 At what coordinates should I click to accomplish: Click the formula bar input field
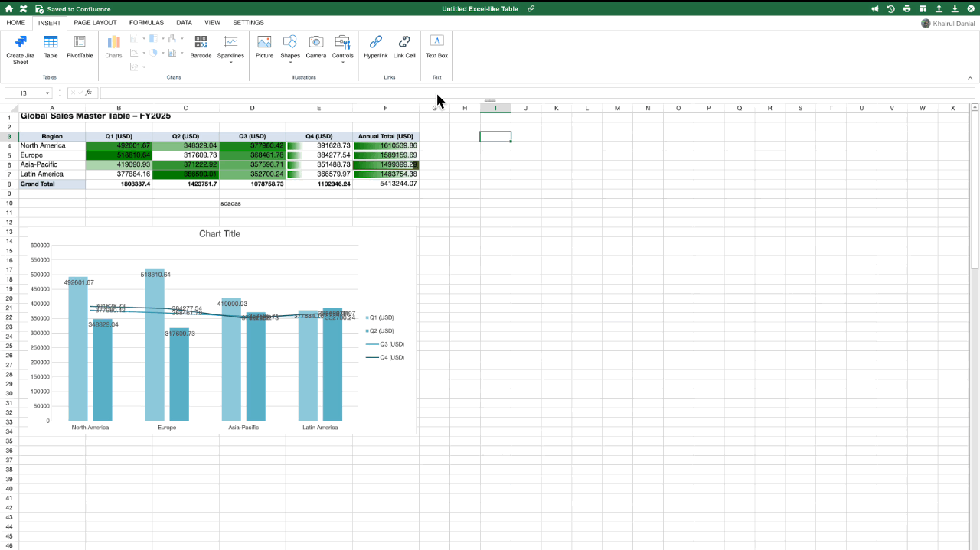(536, 93)
